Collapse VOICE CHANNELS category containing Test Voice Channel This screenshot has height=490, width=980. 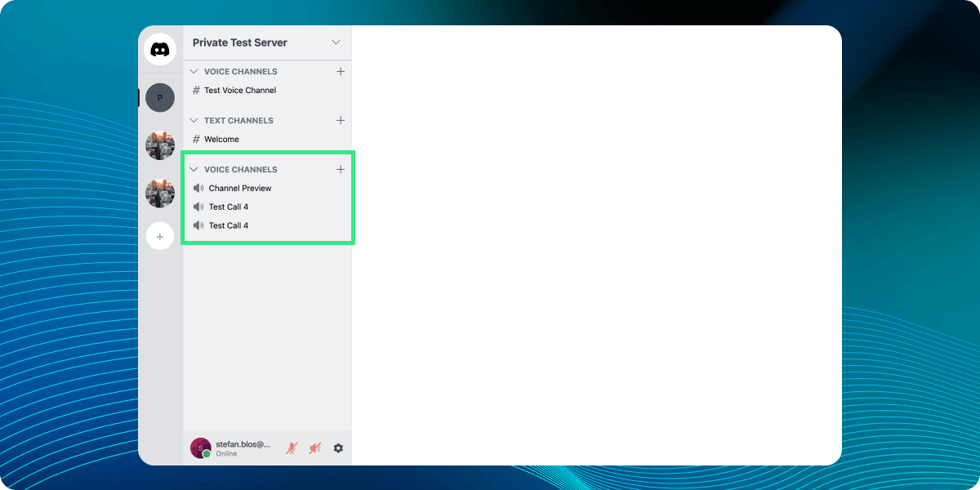pos(194,71)
